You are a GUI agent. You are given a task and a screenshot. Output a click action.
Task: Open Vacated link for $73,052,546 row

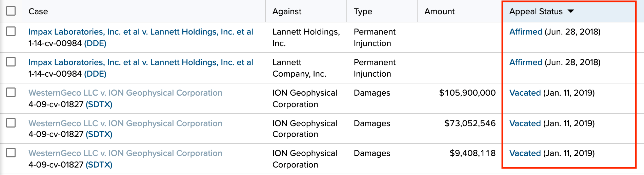coord(525,123)
